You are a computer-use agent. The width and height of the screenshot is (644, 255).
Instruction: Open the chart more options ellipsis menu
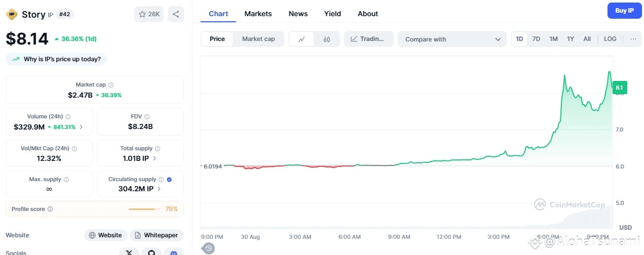(x=633, y=39)
